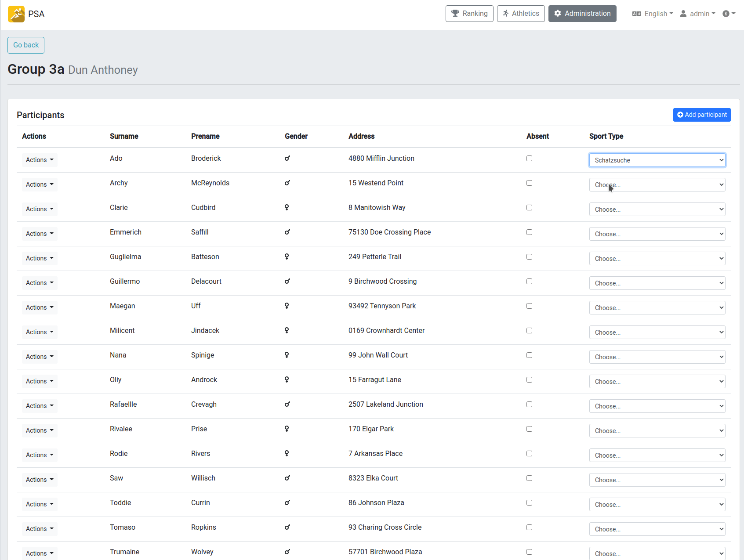
Task: Click the trophy icon in Ranking
Action: coord(455,14)
